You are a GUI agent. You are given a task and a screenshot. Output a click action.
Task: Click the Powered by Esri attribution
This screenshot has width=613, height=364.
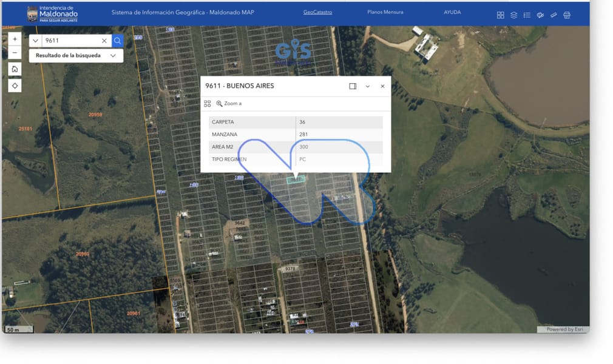point(564,329)
